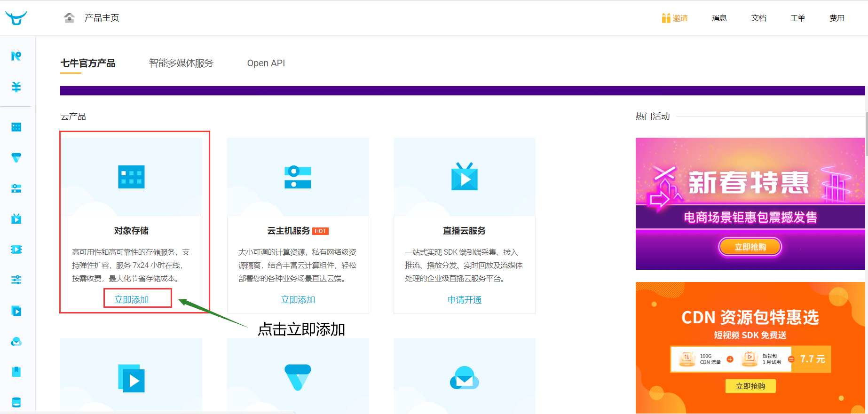Open 消息 in top navigation
The image size is (868, 414).
coord(719,18)
